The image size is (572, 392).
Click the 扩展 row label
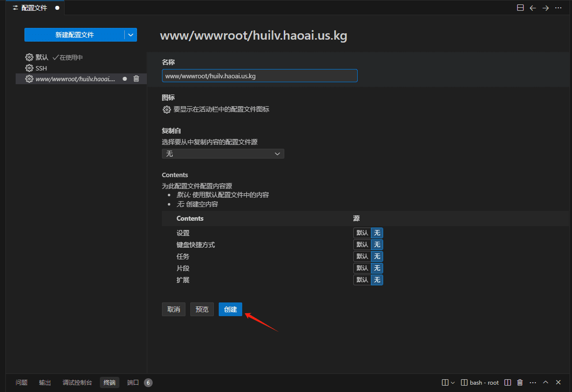(183, 280)
